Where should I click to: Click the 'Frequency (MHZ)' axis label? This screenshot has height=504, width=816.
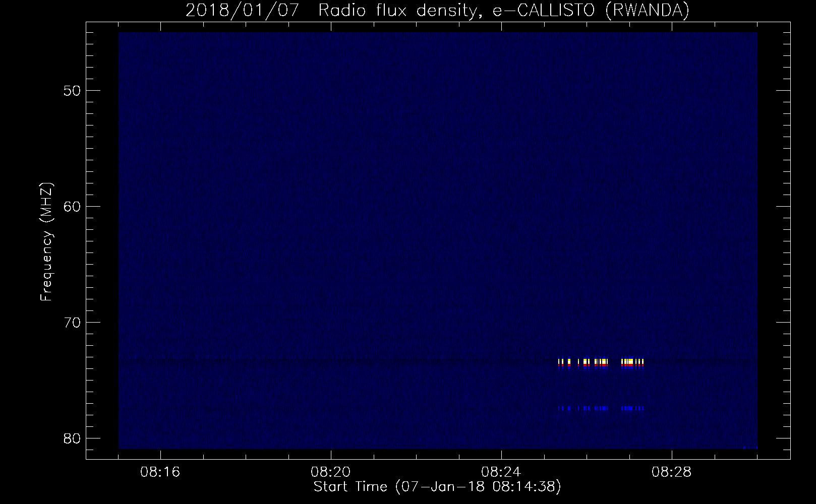point(46,242)
